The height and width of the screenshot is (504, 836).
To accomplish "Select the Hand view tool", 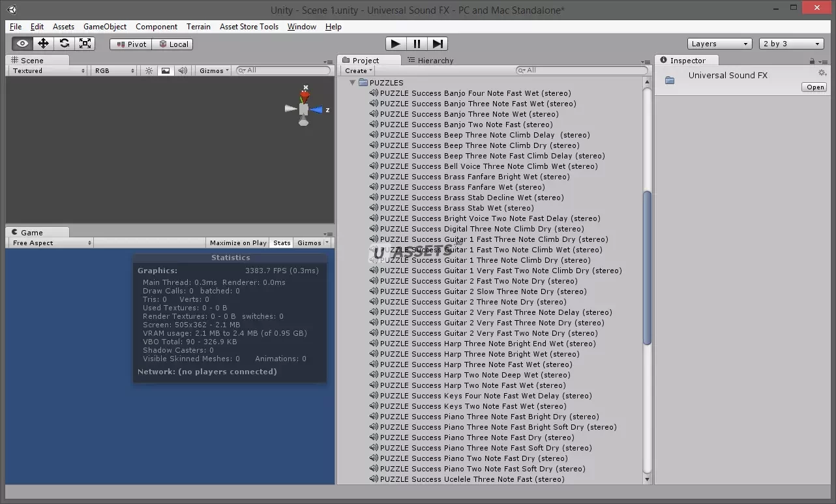I will [x=22, y=44].
